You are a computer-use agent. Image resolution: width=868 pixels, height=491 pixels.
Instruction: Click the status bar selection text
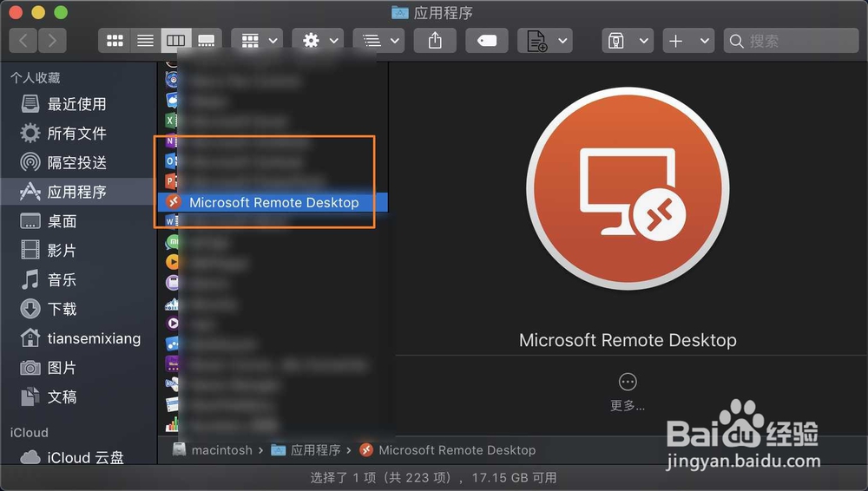click(x=433, y=478)
